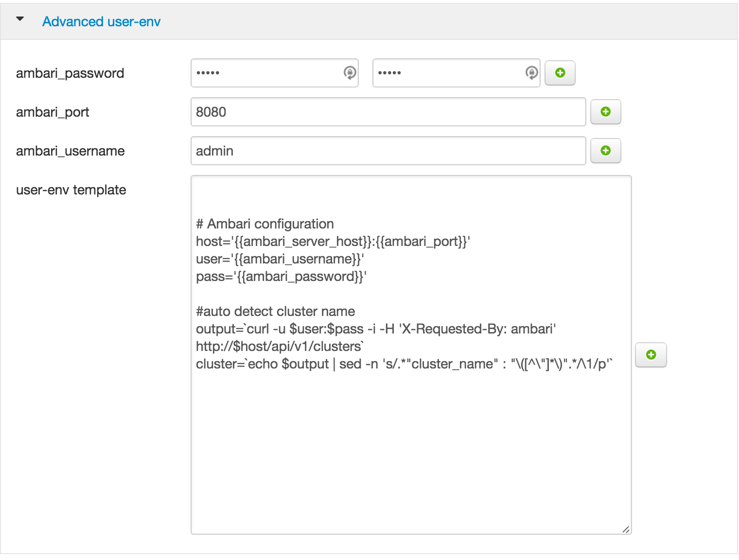
Task: Click green plus button beside ambari_password
Action: tap(560, 73)
